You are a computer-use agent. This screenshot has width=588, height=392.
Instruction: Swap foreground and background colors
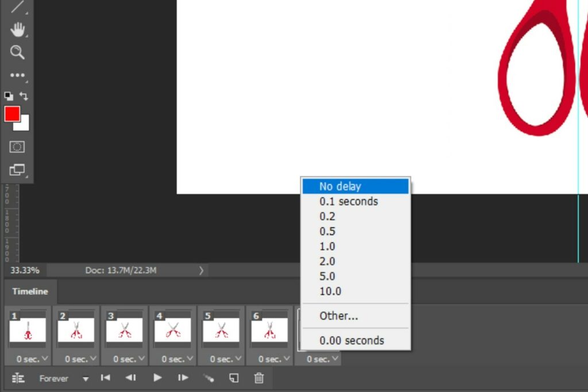(24, 96)
